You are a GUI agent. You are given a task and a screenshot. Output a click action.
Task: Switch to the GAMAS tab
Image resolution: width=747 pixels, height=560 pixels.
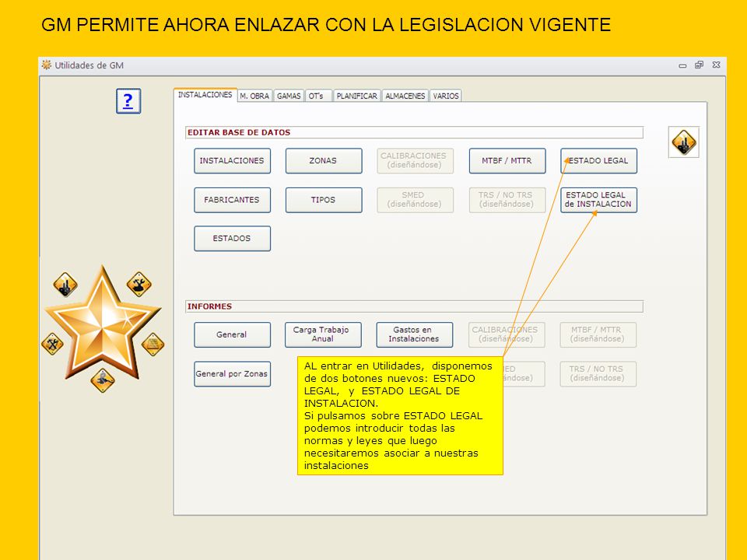[289, 96]
